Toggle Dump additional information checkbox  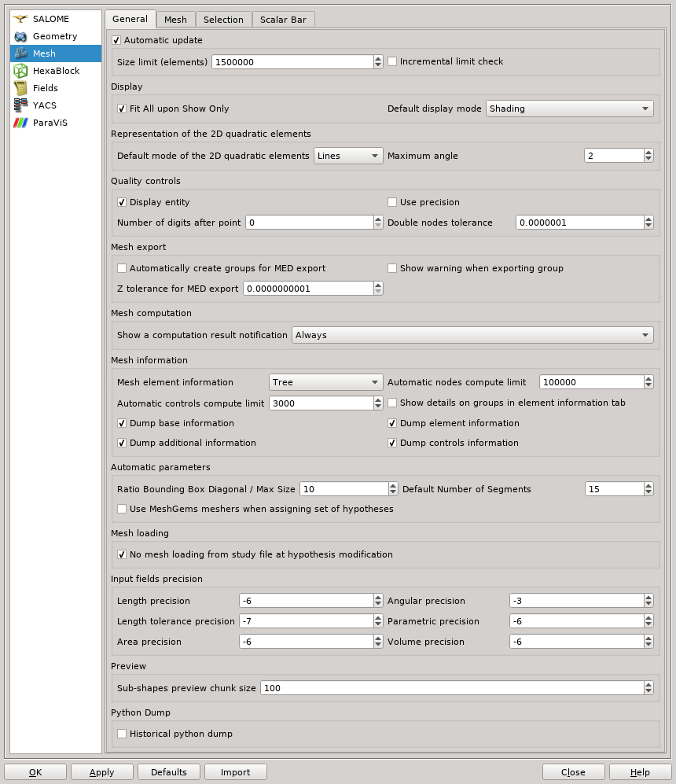click(x=122, y=443)
